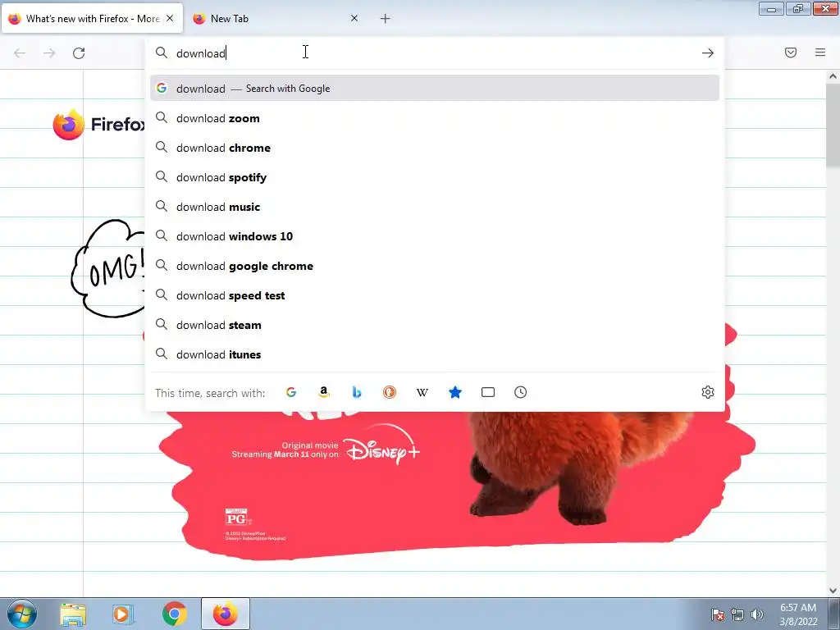Switch to the New Tab tab
The image size is (840, 630).
pyautogui.click(x=276, y=18)
